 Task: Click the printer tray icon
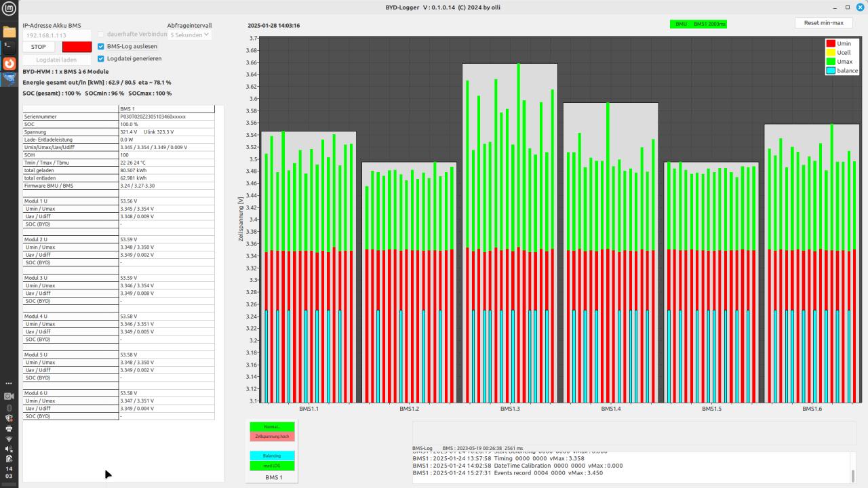(x=9, y=428)
